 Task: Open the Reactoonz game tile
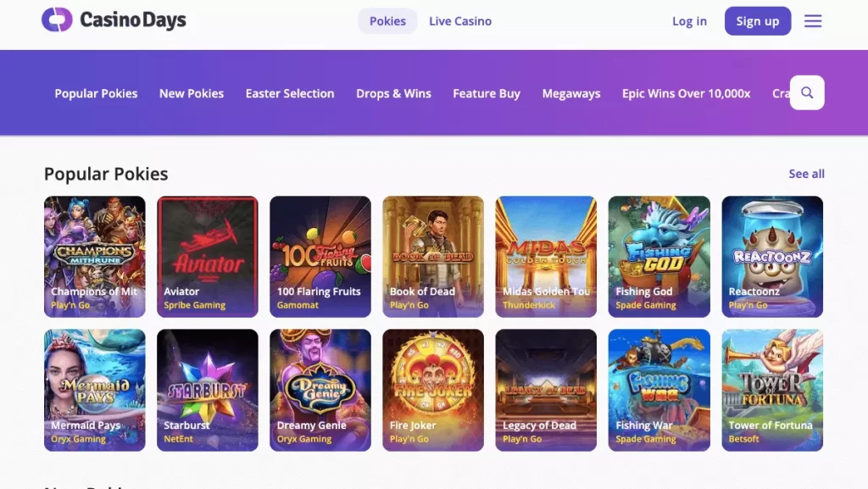pos(772,256)
